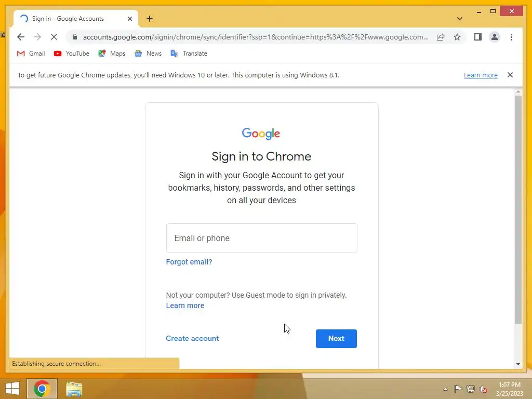Go back using the browser back arrow
Image resolution: width=532 pixels, height=399 pixels.
[x=21, y=37]
